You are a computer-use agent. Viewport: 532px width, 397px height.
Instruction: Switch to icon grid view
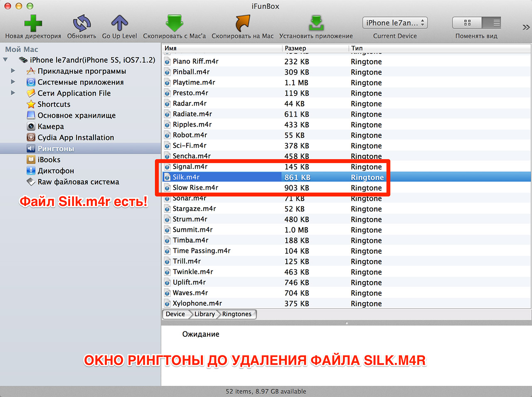pos(467,23)
